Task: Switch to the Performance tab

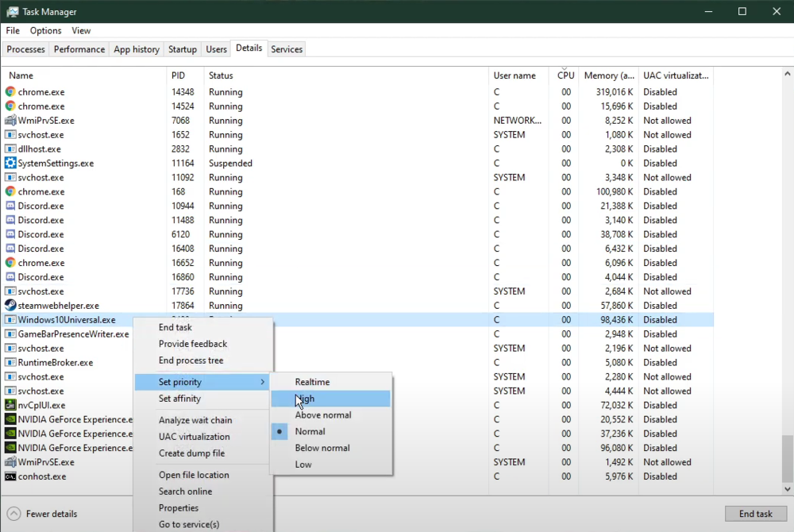Action: (x=79, y=48)
